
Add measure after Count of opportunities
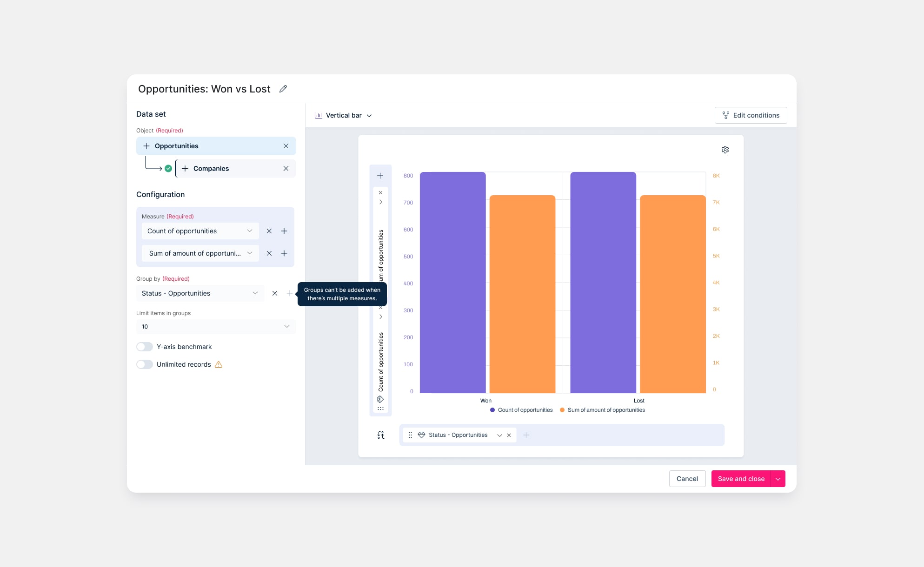[284, 231]
